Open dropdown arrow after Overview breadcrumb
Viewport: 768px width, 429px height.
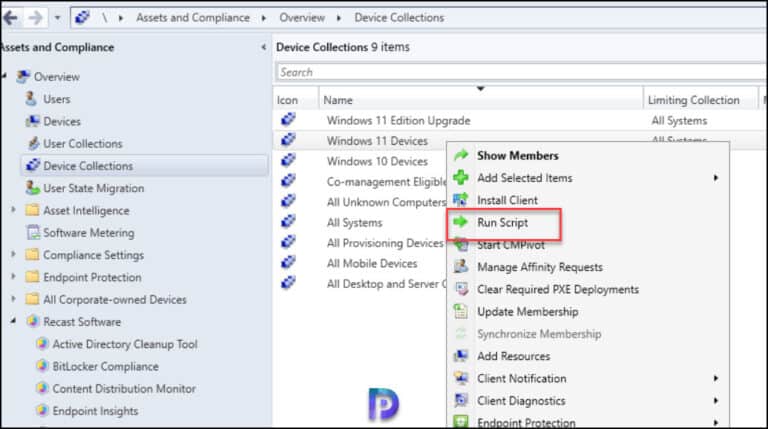tap(338, 18)
